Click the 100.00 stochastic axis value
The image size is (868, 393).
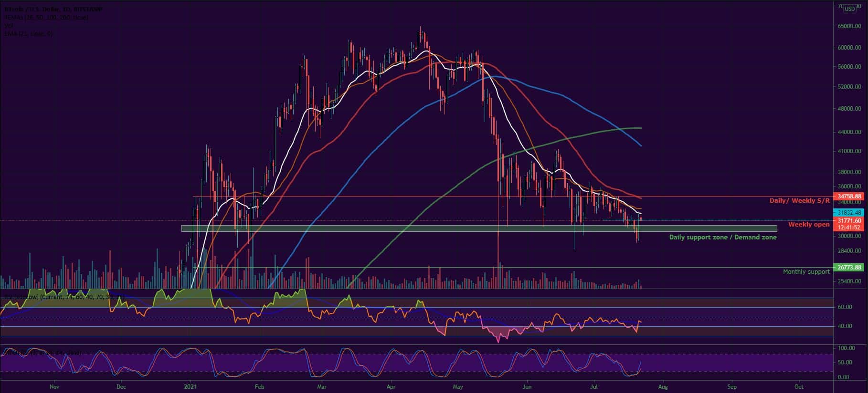847,349
